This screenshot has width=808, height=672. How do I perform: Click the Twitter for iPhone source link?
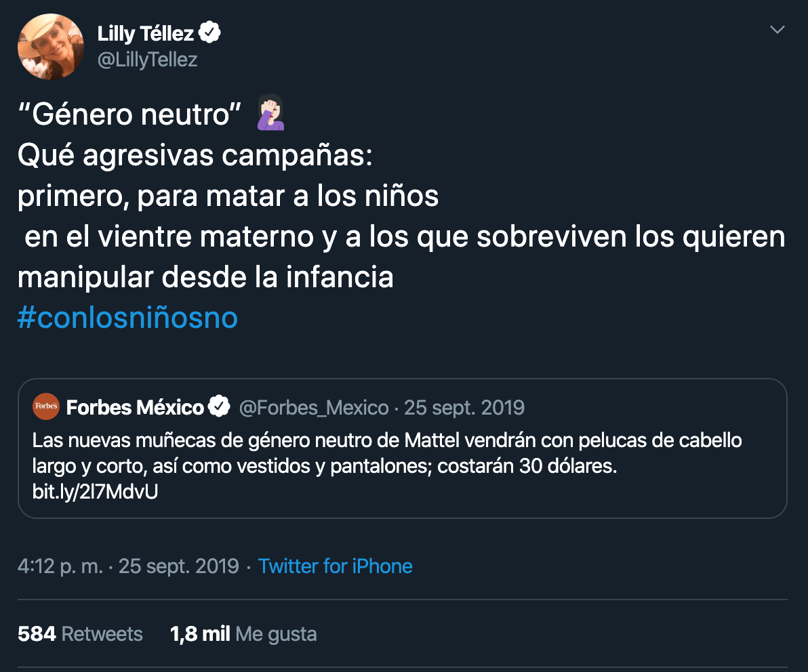tap(335, 566)
